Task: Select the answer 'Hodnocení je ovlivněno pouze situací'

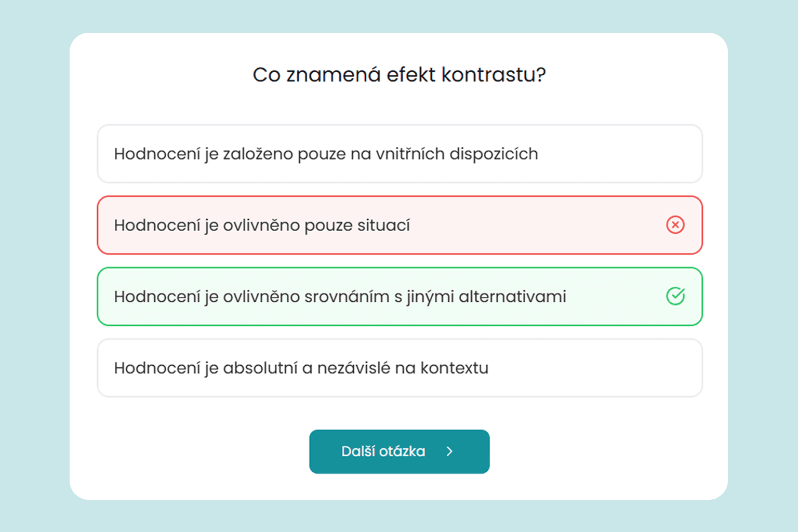Action: coord(364,225)
